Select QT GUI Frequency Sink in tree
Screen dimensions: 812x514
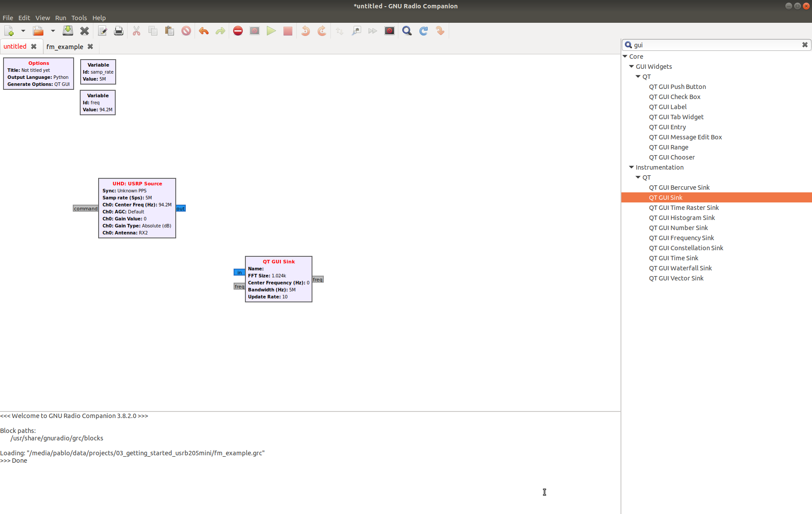(681, 238)
